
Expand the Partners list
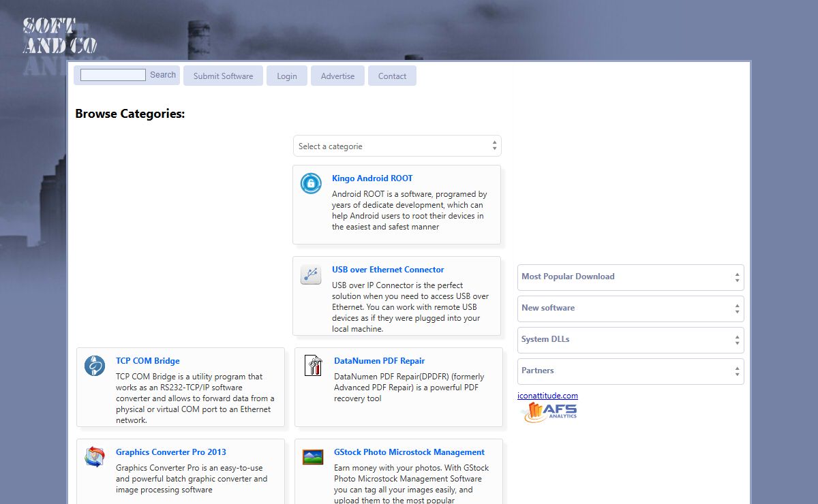point(631,371)
